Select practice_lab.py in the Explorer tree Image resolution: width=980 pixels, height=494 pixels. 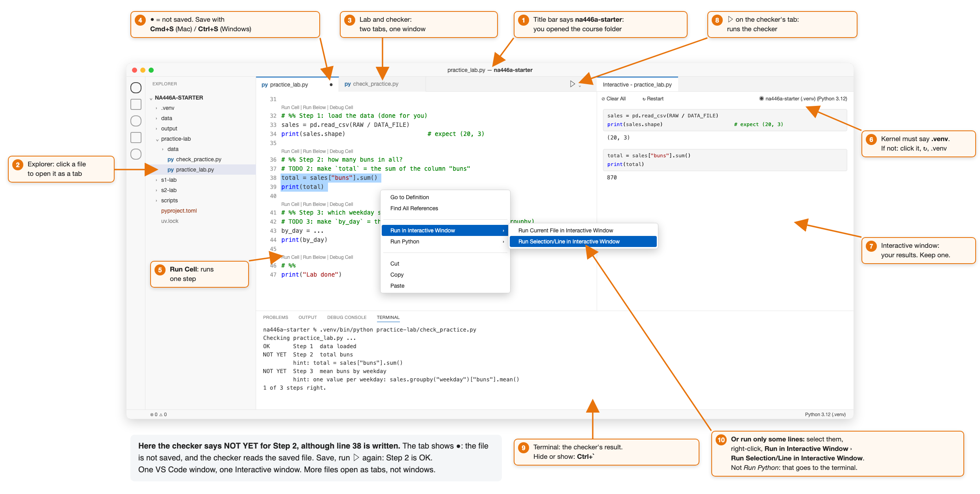pyautogui.click(x=200, y=170)
